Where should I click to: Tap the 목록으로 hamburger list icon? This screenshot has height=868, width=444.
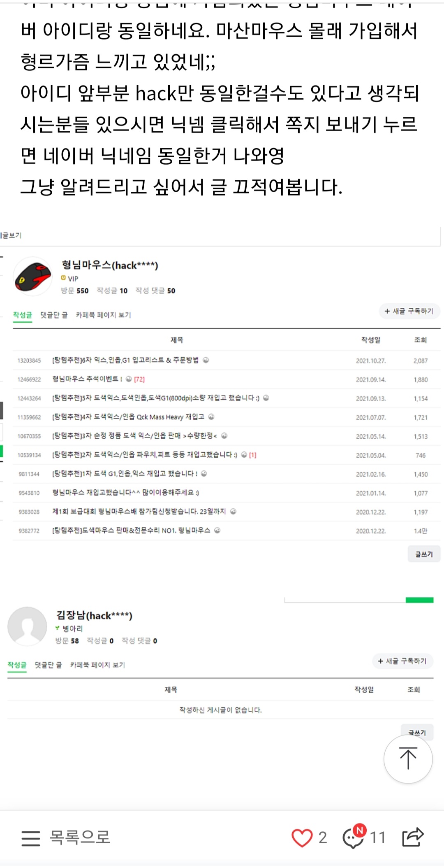(x=31, y=838)
